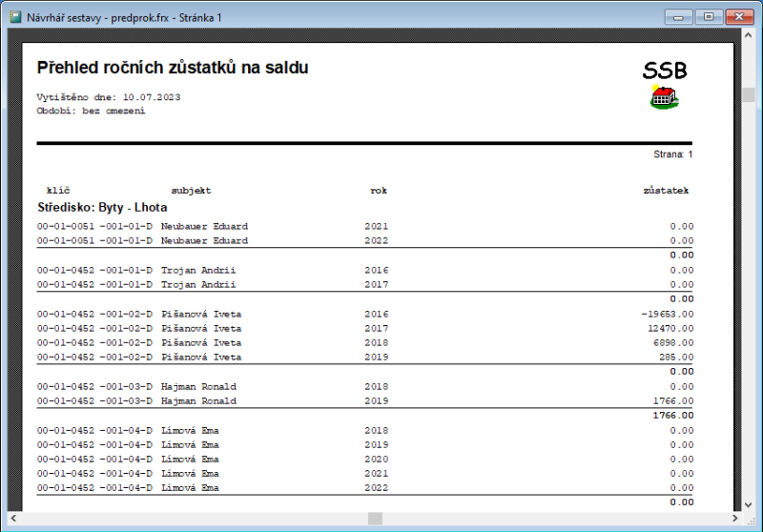Click the vertical scrollbar down arrow

(x=749, y=503)
